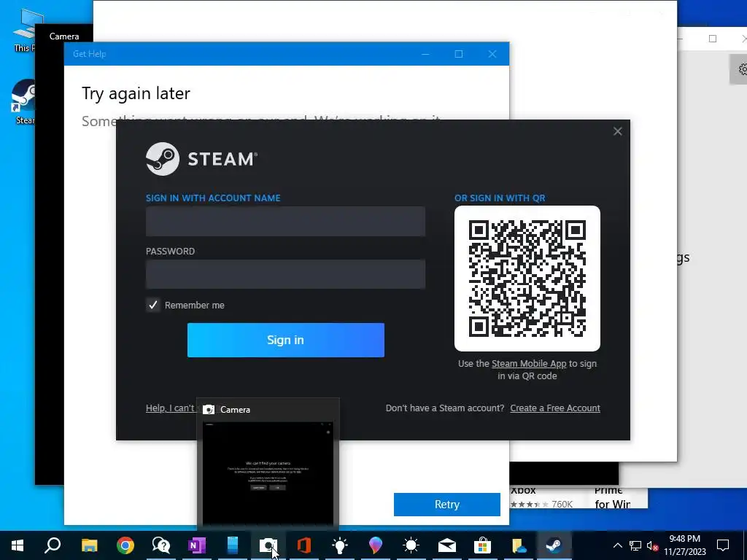
Task: Click the muted volume tray icon
Action: (x=652, y=545)
